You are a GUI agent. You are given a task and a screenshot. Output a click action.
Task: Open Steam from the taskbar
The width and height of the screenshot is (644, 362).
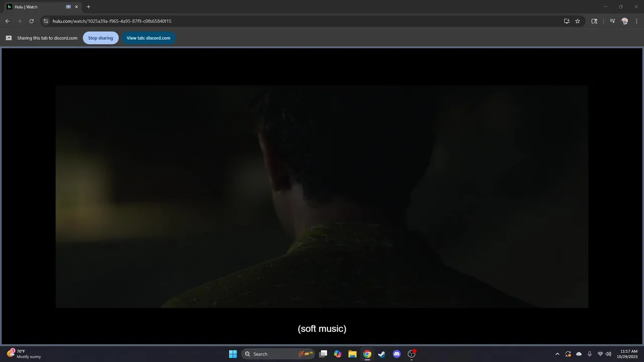[x=382, y=354]
